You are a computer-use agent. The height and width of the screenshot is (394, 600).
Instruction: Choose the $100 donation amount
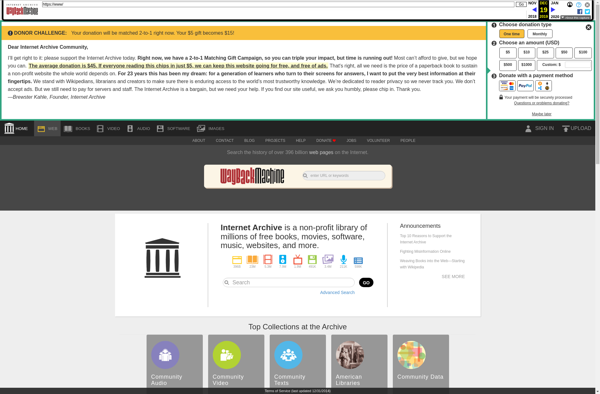click(x=583, y=52)
